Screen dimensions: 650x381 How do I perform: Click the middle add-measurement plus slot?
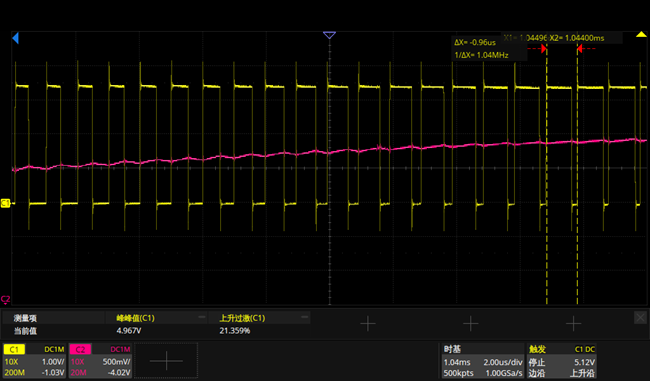pyautogui.click(x=471, y=324)
